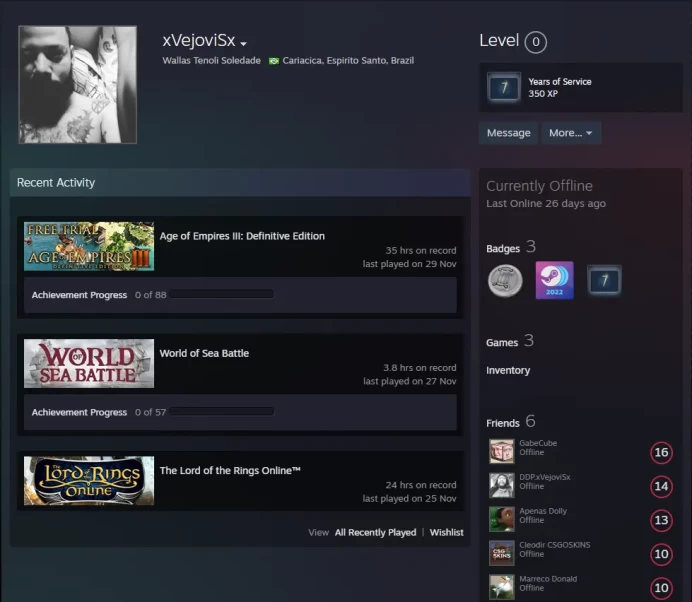The height and width of the screenshot is (602, 692).
Task: Open Lord of the Rings Online banner
Action: tap(89, 481)
